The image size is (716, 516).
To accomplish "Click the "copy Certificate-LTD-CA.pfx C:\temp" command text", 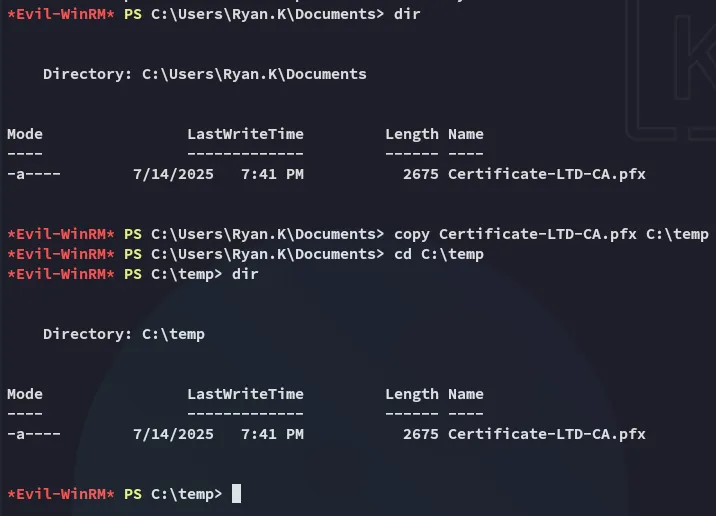I will tap(551, 234).
